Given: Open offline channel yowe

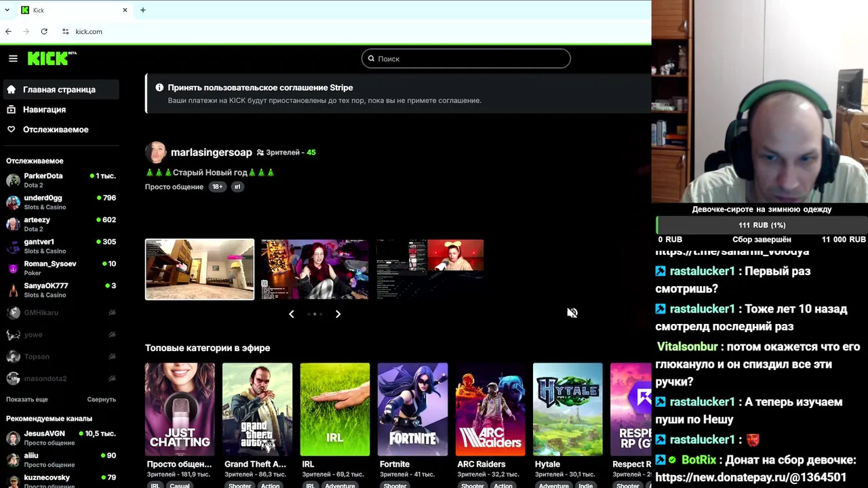Looking at the screenshot, I should [61, 335].
